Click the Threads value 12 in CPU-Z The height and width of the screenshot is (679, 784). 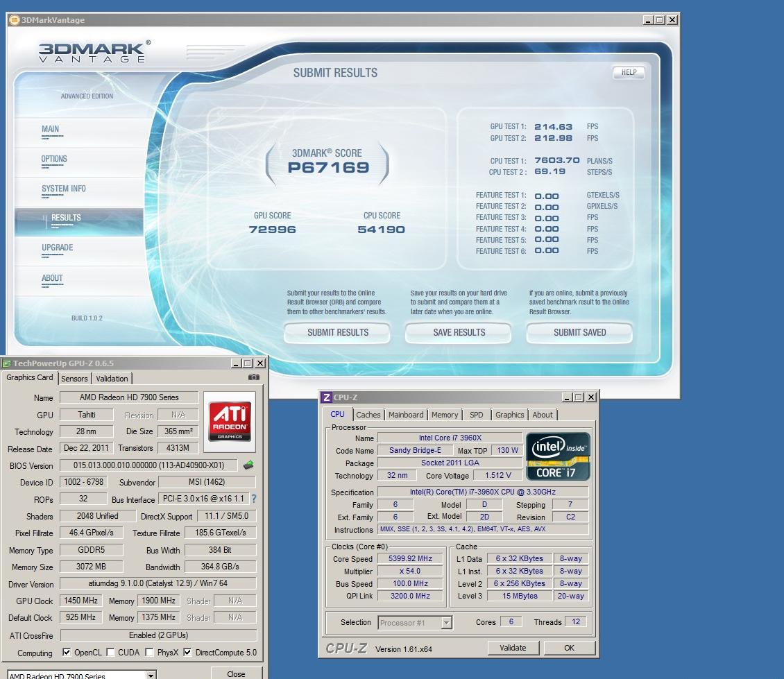tap(576, 621)
